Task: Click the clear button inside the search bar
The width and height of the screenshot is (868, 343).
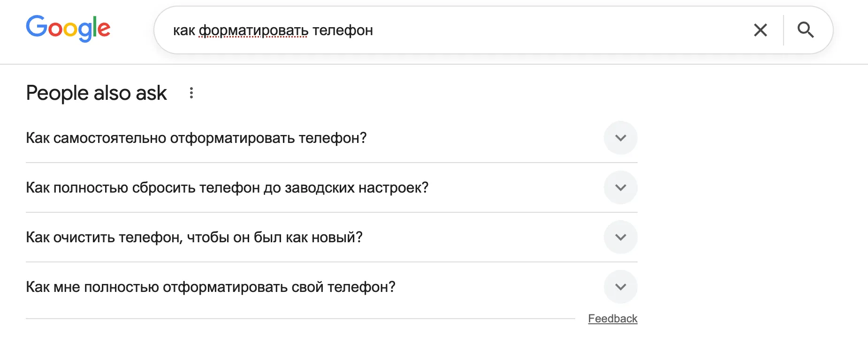Action: pyautogui.click(x=761, y=30)
